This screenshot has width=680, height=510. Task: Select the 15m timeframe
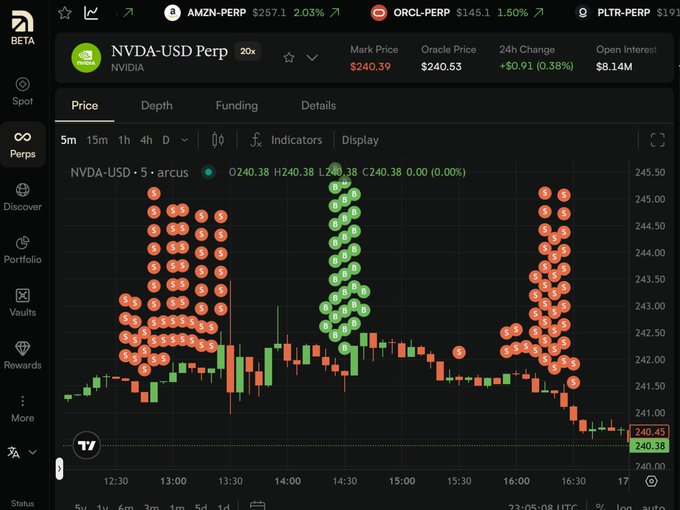coord(97,140)
